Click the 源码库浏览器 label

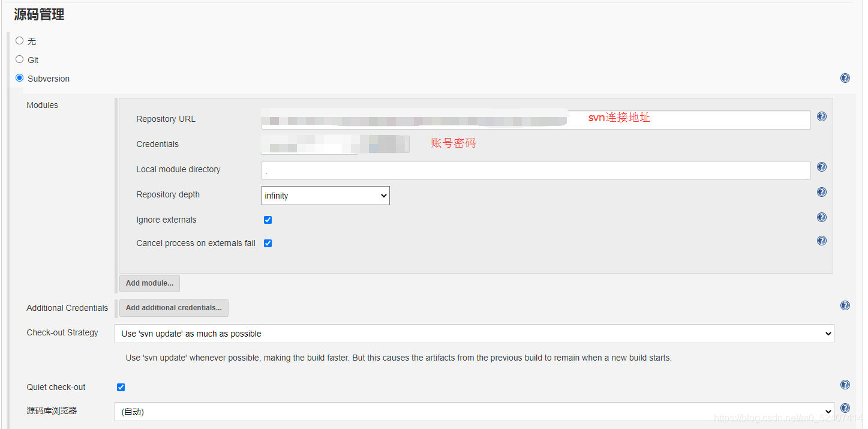point(52,410)
